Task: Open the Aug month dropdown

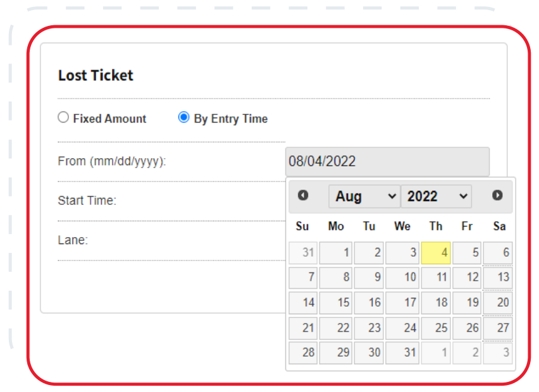Action: 364,197
